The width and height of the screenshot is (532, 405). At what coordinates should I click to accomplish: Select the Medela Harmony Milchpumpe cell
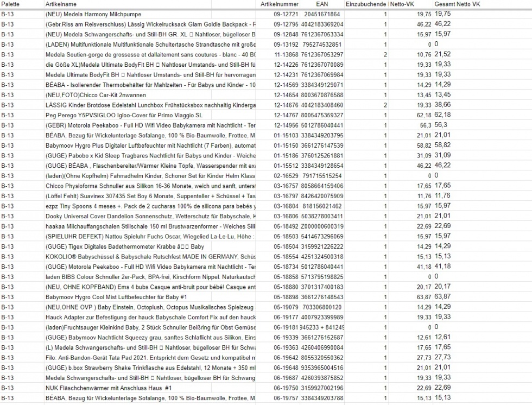click(128, 14)
